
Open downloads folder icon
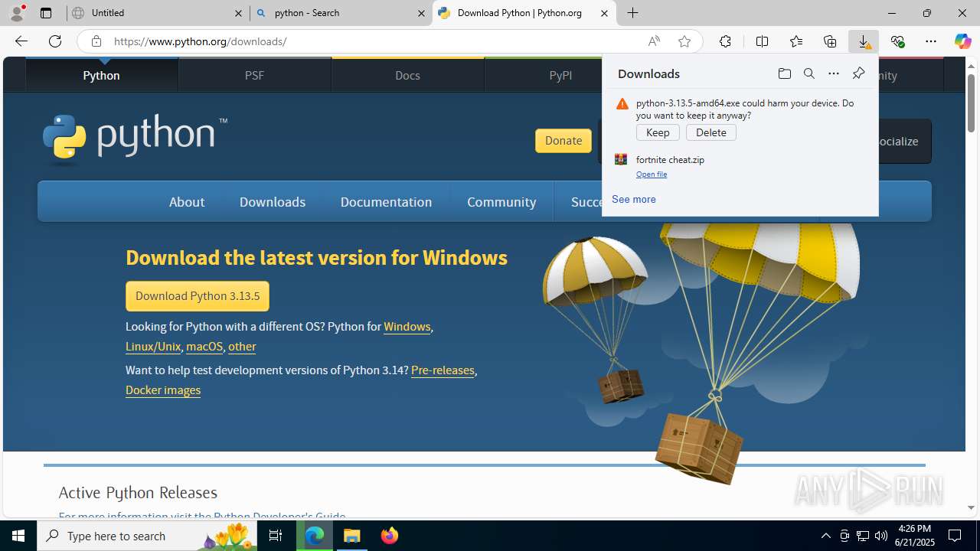click(784, 73)
